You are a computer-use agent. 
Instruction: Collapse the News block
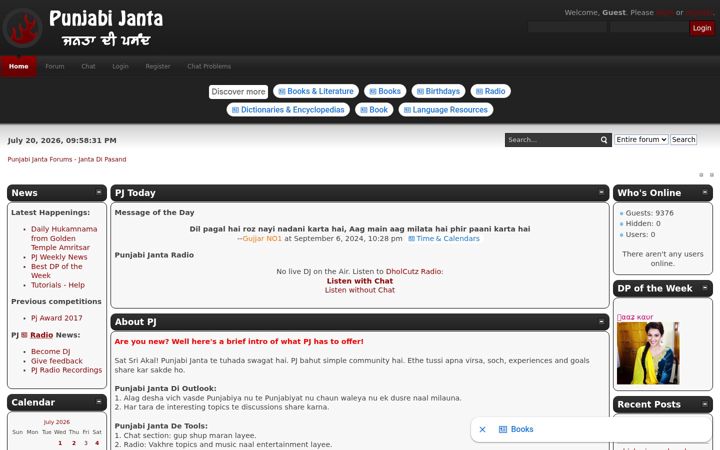pos(99,192)
